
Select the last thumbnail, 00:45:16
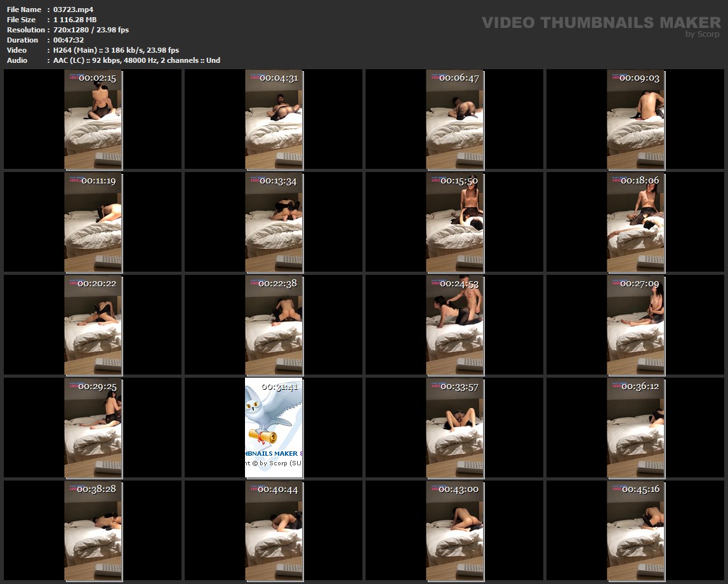[x=635, y=531]
